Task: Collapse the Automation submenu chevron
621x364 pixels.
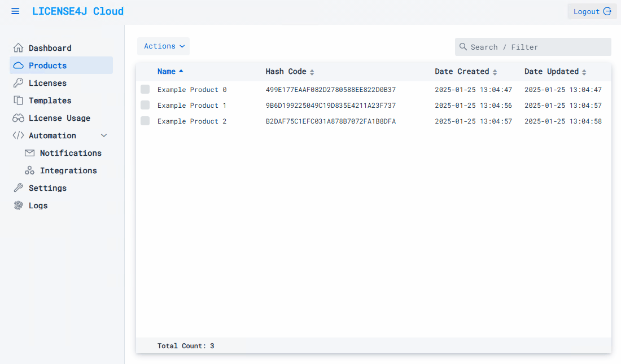Action: point(104,135)
